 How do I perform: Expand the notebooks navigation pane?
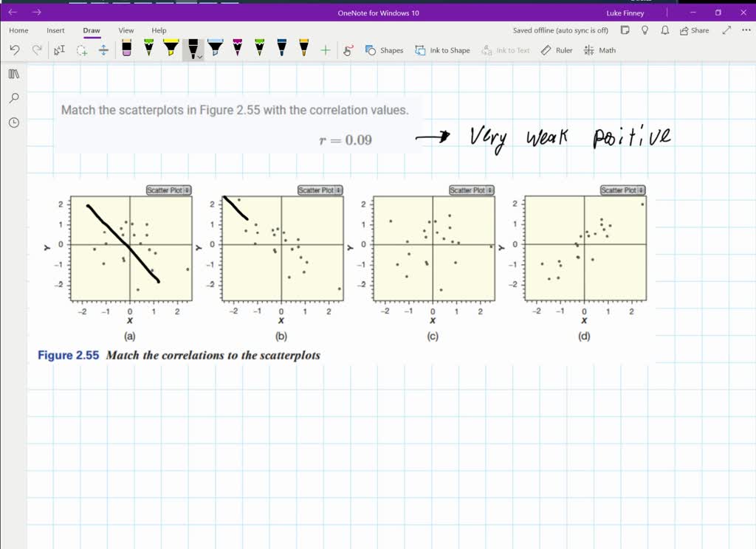click(x=13, y=74)
